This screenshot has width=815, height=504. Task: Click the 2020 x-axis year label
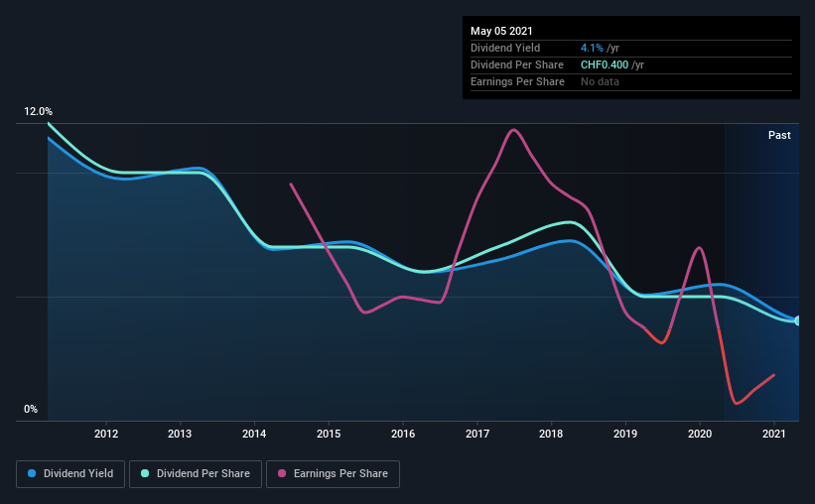click(x=700, y=434)
